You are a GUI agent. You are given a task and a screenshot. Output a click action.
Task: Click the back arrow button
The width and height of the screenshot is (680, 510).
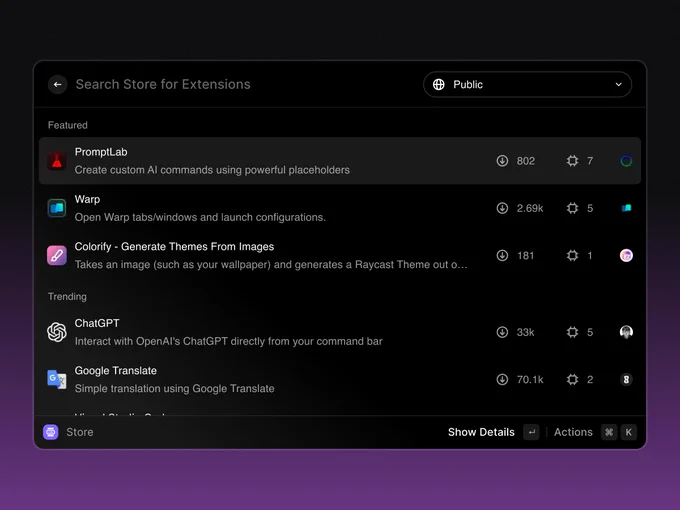[58, 85]
